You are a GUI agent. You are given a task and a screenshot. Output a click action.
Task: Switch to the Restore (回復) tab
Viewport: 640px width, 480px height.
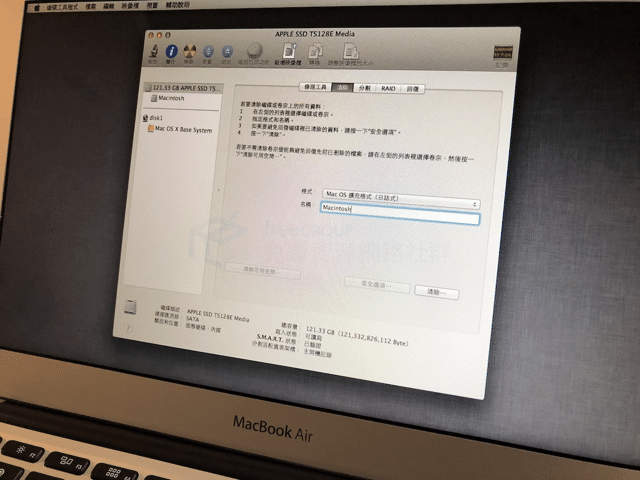[x=413, y=89]
